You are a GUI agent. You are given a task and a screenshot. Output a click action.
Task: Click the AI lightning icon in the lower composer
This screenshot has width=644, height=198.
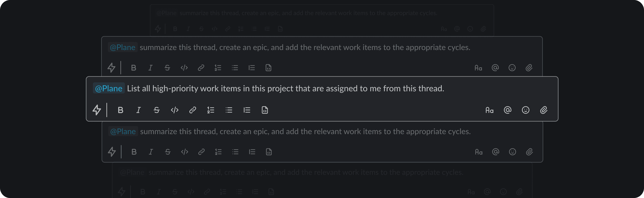[113, 152]
